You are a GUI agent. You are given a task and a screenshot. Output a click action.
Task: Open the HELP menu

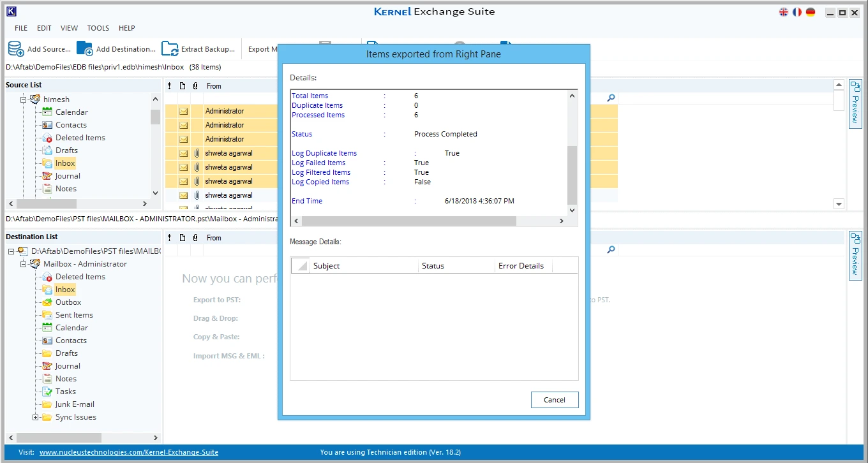(127, 28)
